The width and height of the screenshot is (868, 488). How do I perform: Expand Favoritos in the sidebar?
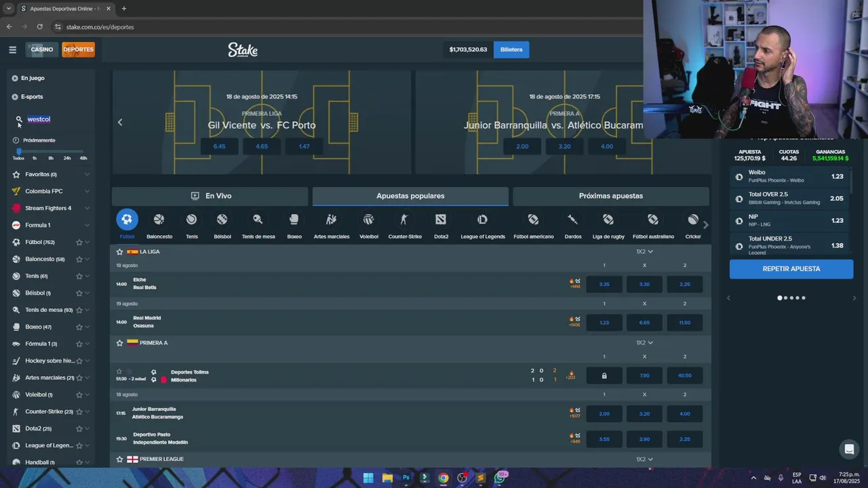pos(87,174)
